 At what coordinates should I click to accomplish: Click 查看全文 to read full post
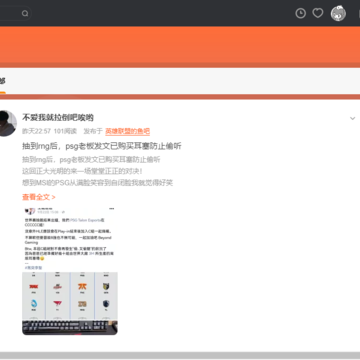pos(39,197)
